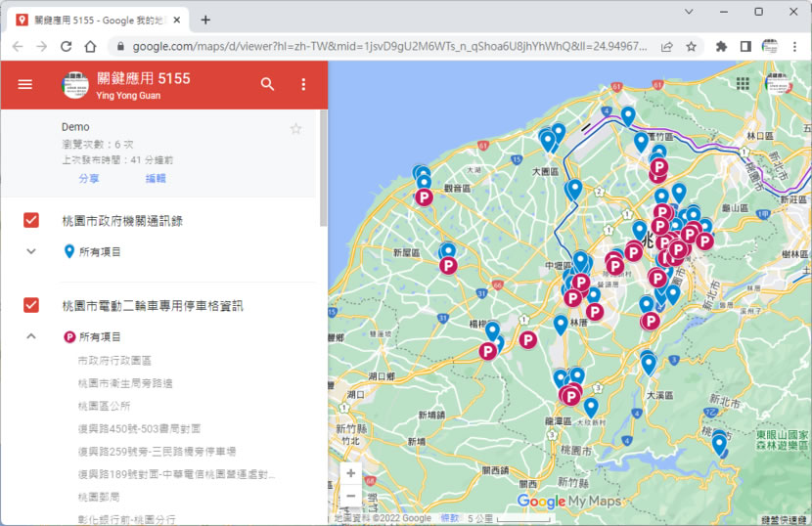Open the Chrome extensions puzzle icon
Screen dimensions: 812x526
tap(721, 46)
